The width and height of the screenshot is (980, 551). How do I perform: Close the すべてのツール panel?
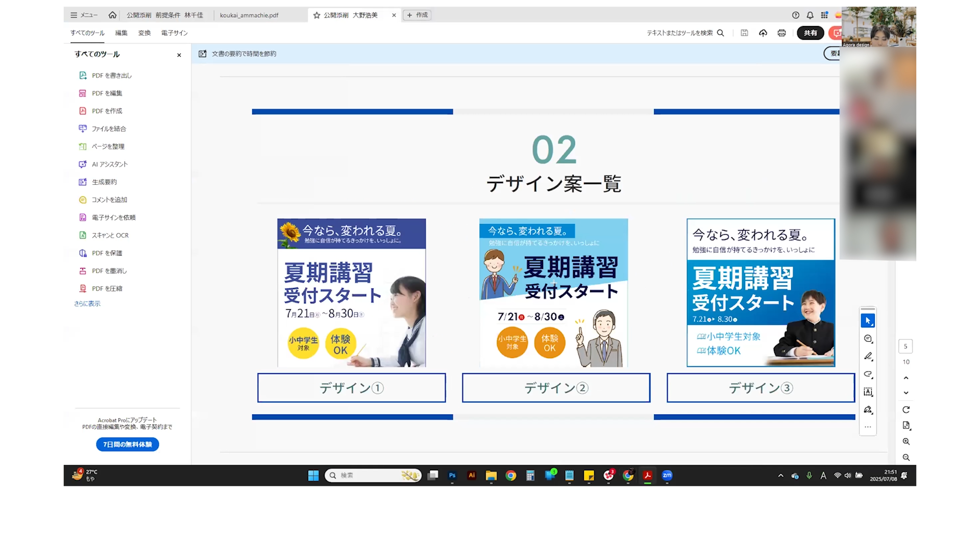(179, 55)
